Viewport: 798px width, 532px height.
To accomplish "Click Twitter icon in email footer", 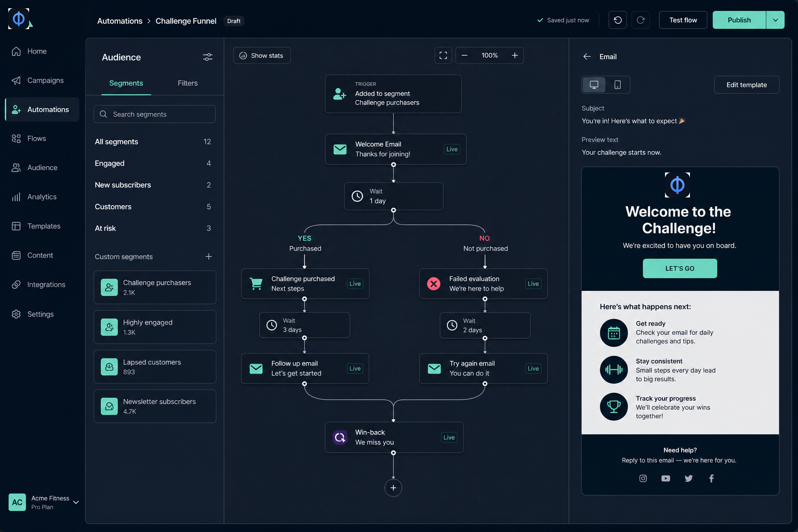I will 688,478.
